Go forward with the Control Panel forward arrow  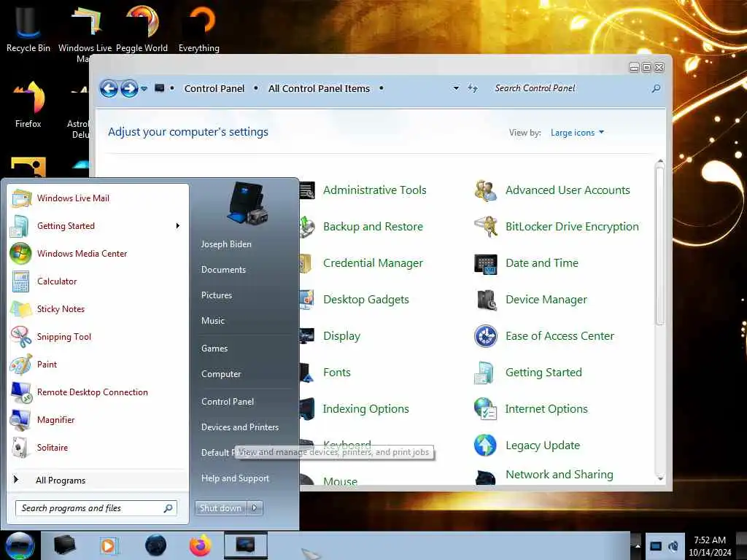(129, 88)
